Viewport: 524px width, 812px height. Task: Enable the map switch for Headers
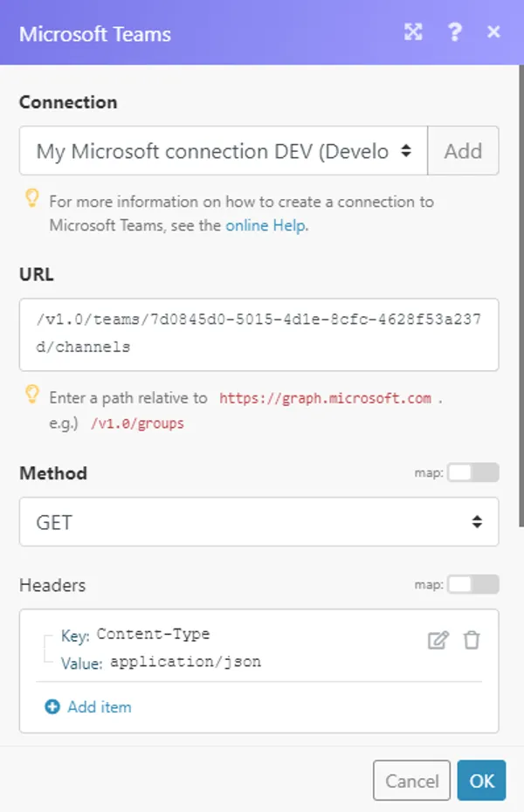pos(474,584)
